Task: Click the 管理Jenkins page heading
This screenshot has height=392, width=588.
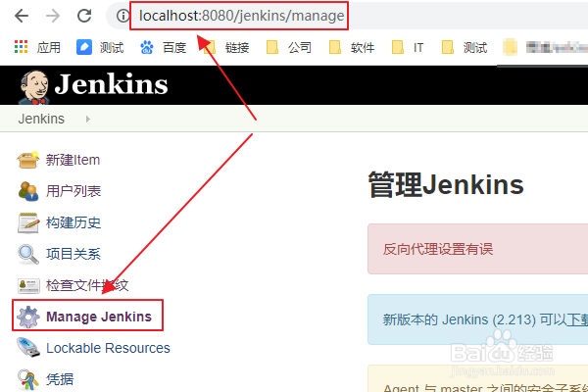Action: 446,184
